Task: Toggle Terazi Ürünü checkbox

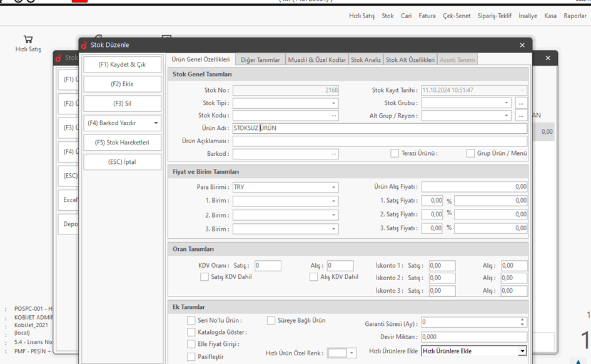Action: (395, 153)
